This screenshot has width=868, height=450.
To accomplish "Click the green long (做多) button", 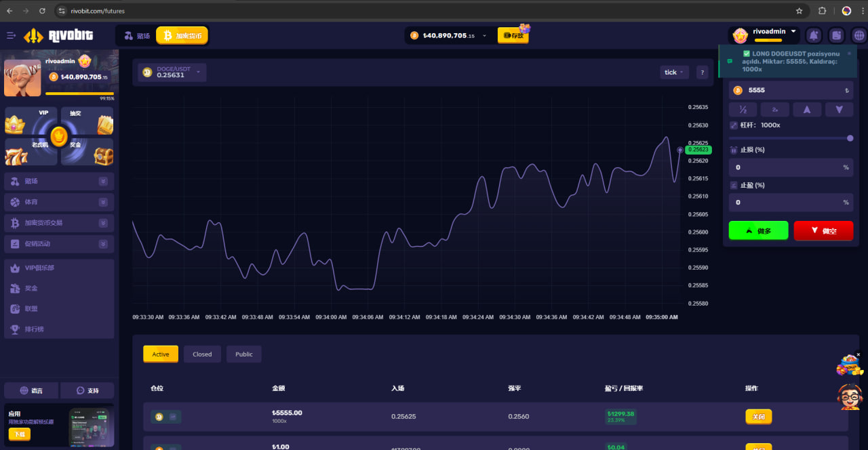I will (x=758, y=230).
